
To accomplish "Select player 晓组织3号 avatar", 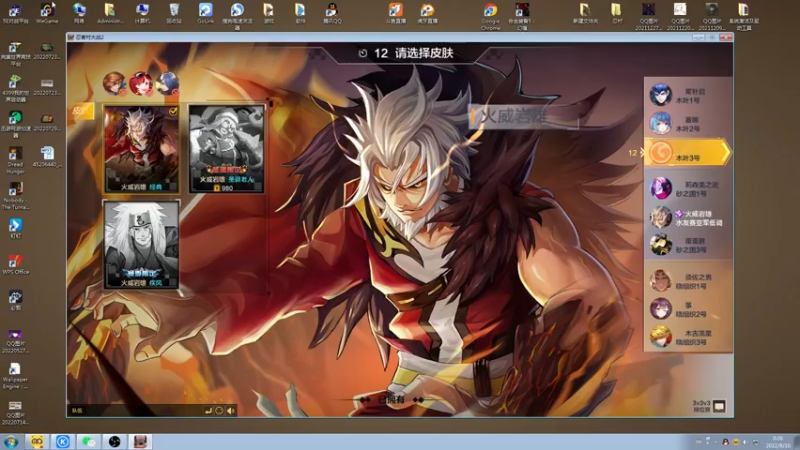I will coord(661,337).
